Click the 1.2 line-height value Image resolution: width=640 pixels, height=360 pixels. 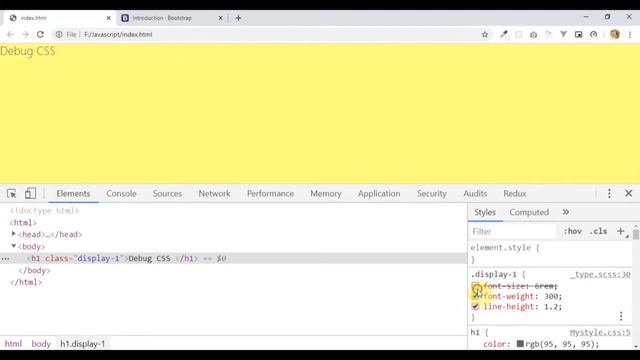(x=551, y=307)
